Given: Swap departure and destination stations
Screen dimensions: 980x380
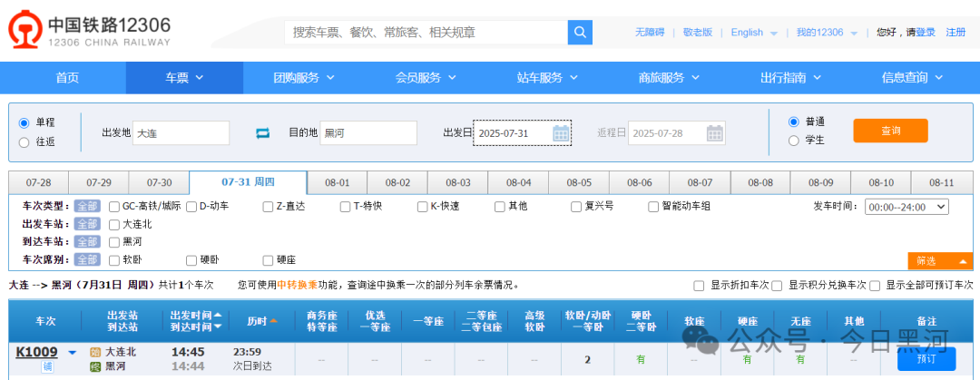Looking at the screenshot, I should [x=262, y=133].
